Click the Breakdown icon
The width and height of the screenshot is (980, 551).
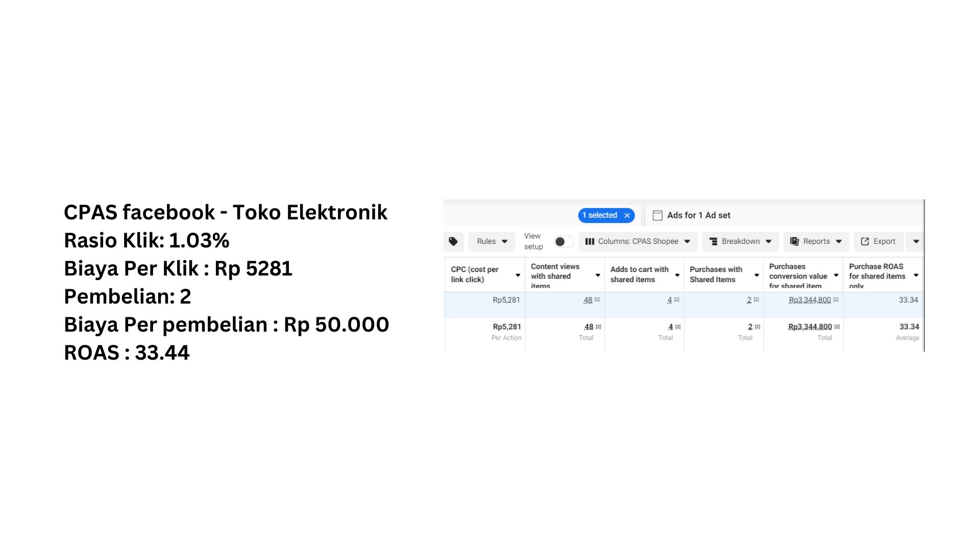point(714,241)
